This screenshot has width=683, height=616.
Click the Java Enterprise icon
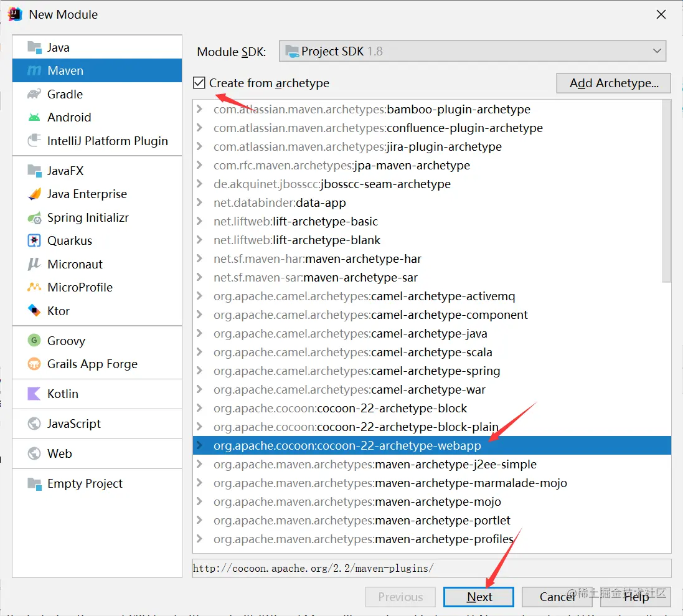(x=34, y=194)
